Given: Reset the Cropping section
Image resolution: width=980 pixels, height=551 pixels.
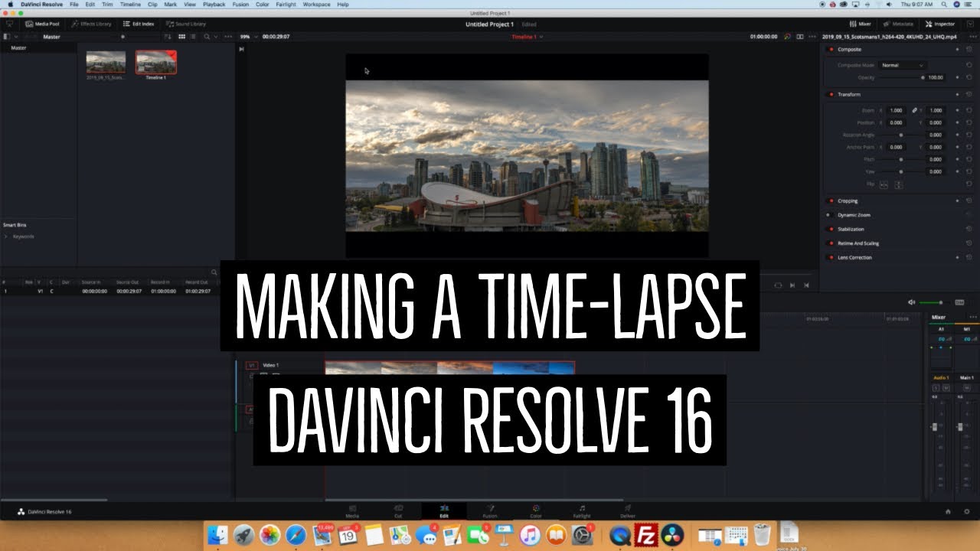Looking at the screenshot, I should [x=969, y=201].
